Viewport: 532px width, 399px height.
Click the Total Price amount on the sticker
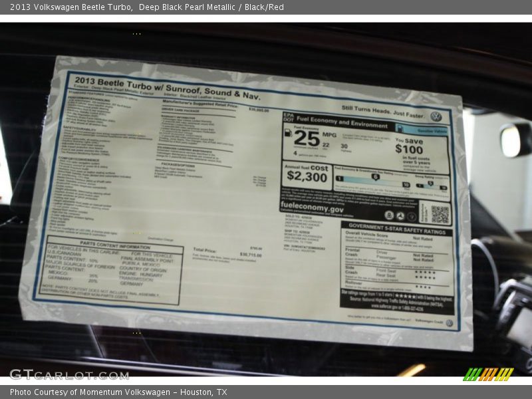click(x=251, y=254)
